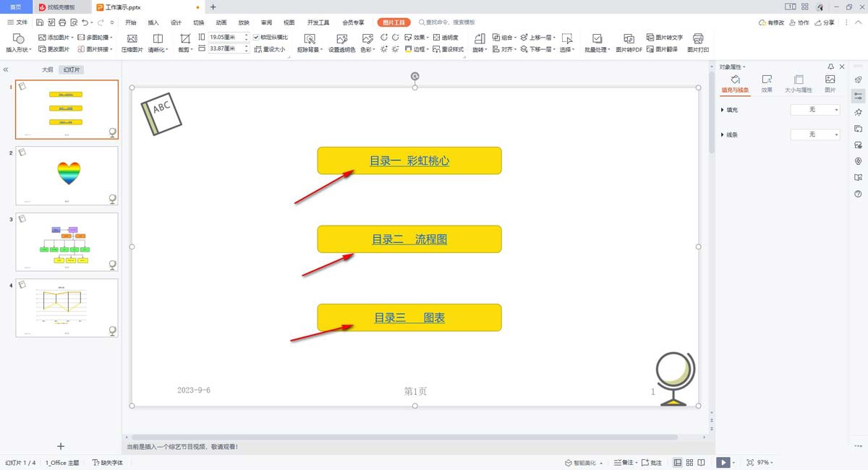868x470 pixels.
Task: Switch to normal view in status bar
Action: point(678,463)
